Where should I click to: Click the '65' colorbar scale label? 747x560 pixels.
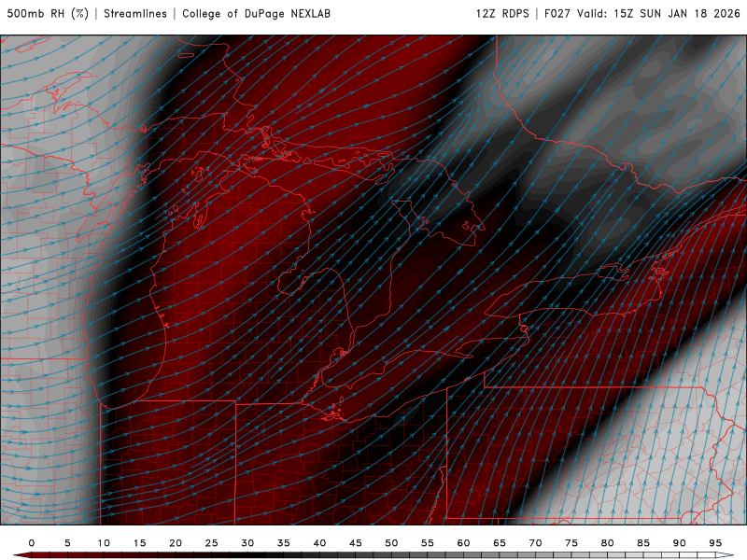tap(500, 543)
